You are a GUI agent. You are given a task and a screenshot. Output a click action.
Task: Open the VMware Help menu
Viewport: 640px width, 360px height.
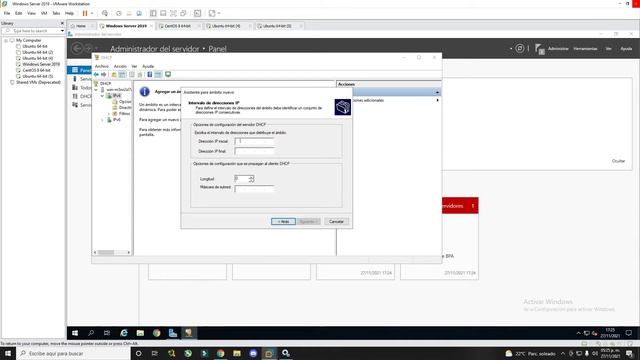pos(69,13)
